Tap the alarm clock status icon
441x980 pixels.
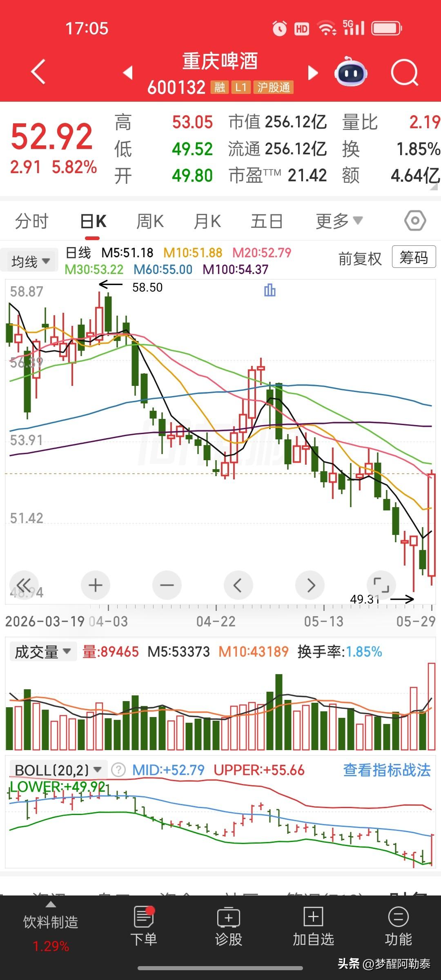[x=280, y=29]
